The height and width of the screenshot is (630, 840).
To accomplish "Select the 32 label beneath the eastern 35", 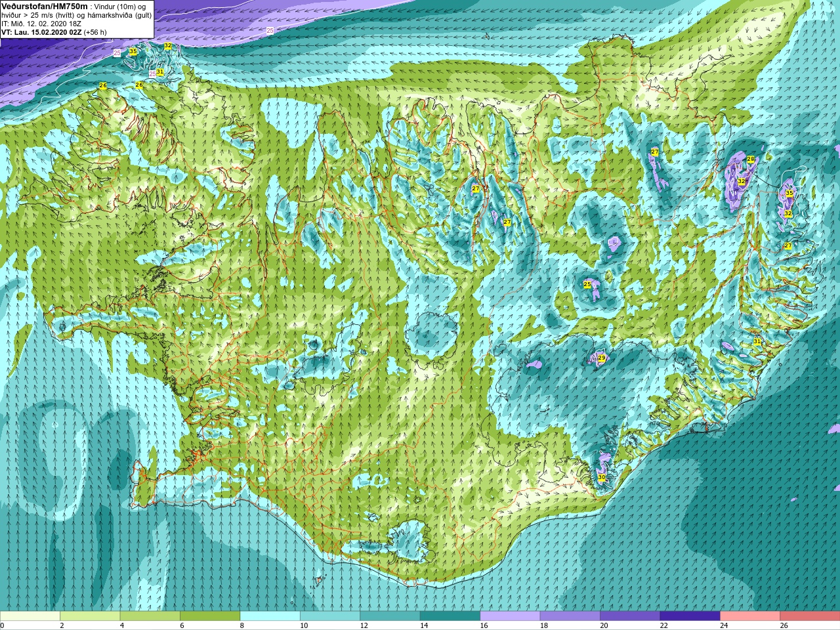I will coord(788,214).
